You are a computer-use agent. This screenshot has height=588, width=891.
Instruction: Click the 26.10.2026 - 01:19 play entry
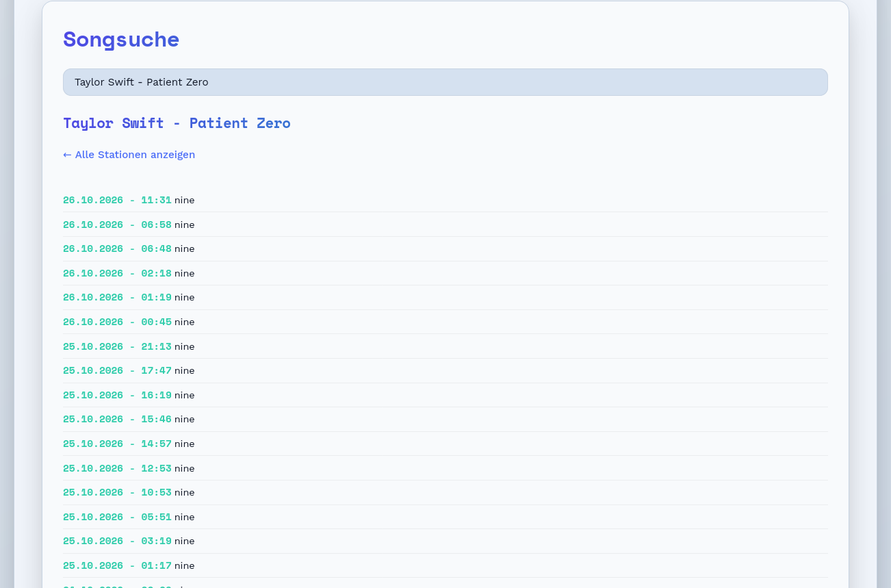tap(445, 297)
